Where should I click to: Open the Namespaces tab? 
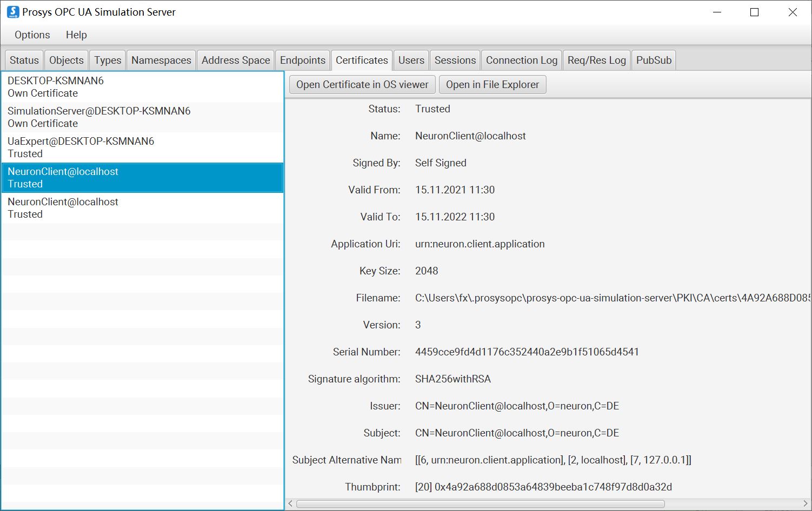161,60
